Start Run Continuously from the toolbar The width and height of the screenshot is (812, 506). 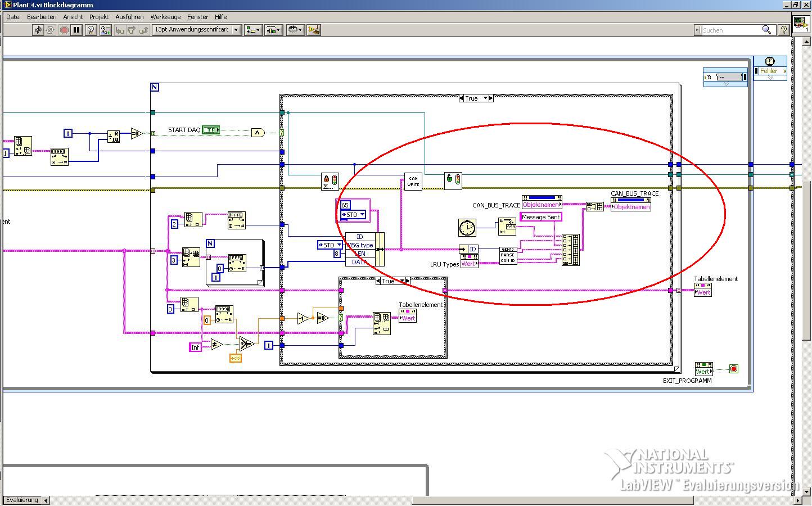(50, 30)
